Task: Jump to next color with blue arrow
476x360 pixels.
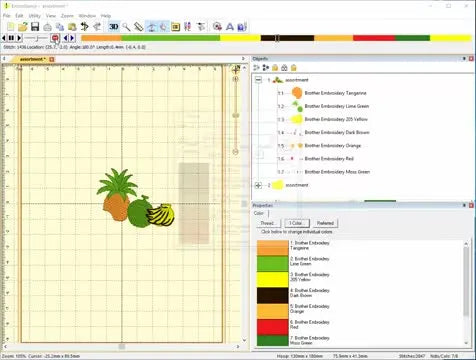Action: coord(72,38)
